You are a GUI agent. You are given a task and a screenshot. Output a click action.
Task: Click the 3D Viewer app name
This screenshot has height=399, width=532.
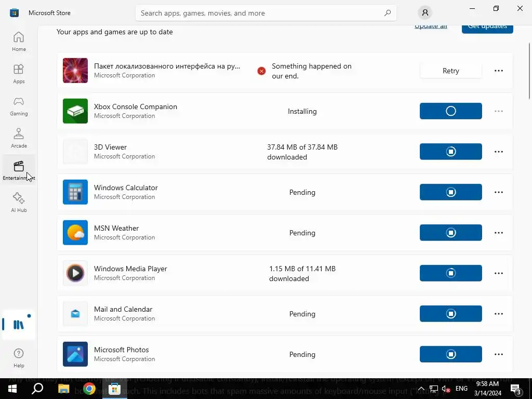coord(110,147)
